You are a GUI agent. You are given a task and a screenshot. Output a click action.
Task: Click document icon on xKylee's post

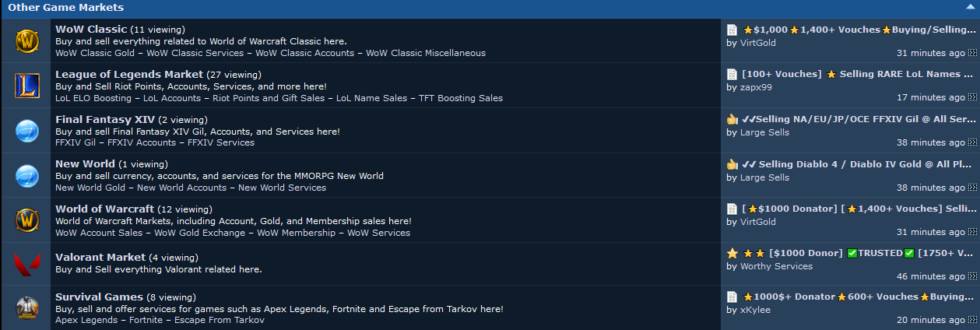(732, 297)
